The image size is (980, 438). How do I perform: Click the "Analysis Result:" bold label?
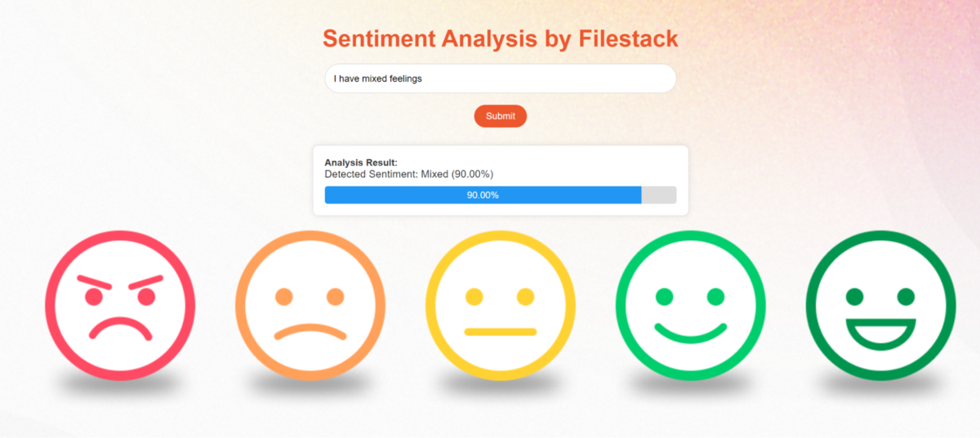(x=361, y=163)
